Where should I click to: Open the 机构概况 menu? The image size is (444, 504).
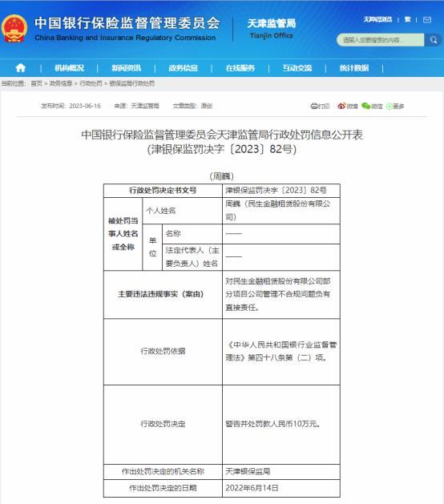pos(69,68)
